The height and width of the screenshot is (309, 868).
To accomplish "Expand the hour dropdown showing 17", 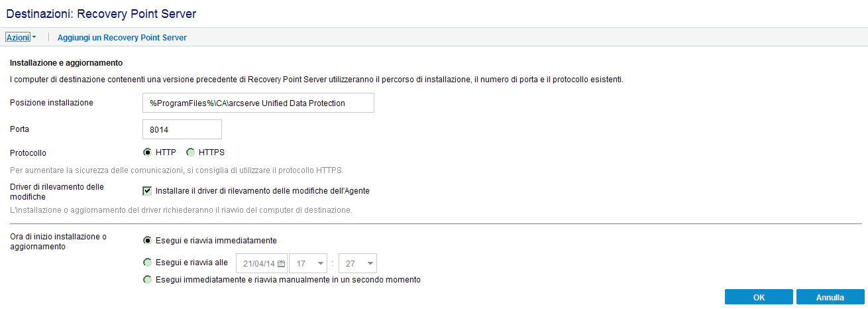I will 321,263.
